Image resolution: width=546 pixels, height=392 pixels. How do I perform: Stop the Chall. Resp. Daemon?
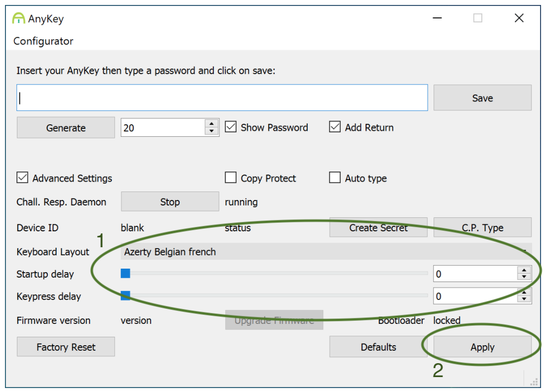pos(170,202)
